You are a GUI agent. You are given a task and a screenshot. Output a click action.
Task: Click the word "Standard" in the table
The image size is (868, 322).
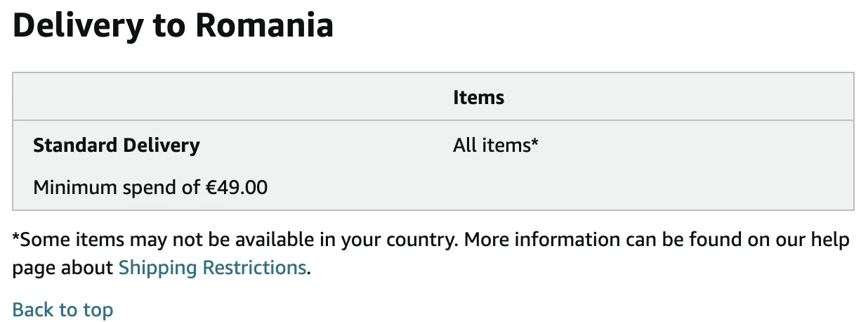click(75, 146)
